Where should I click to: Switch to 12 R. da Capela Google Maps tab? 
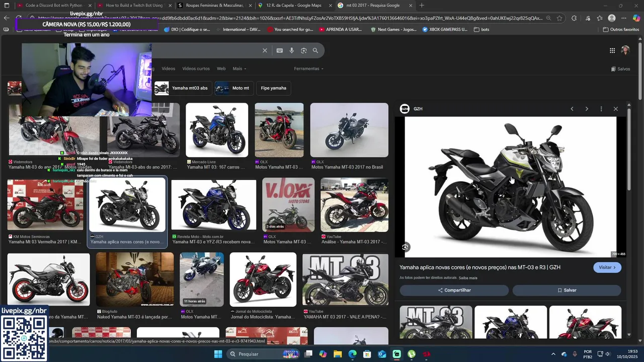[294, 6]
